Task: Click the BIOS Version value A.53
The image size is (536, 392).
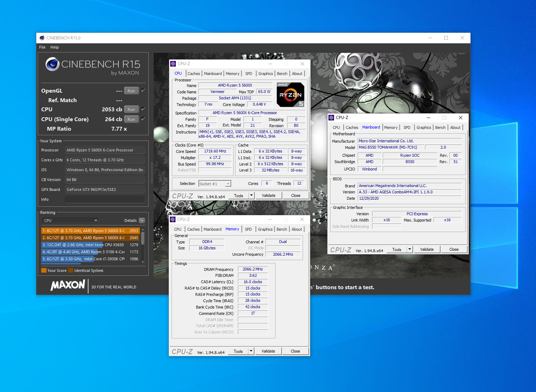Action: 409,192
